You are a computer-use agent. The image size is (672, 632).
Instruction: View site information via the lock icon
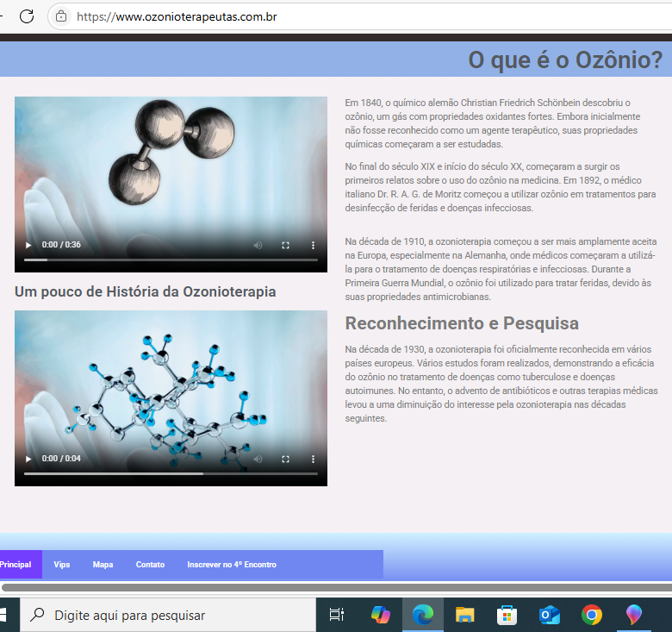point(61,16)
